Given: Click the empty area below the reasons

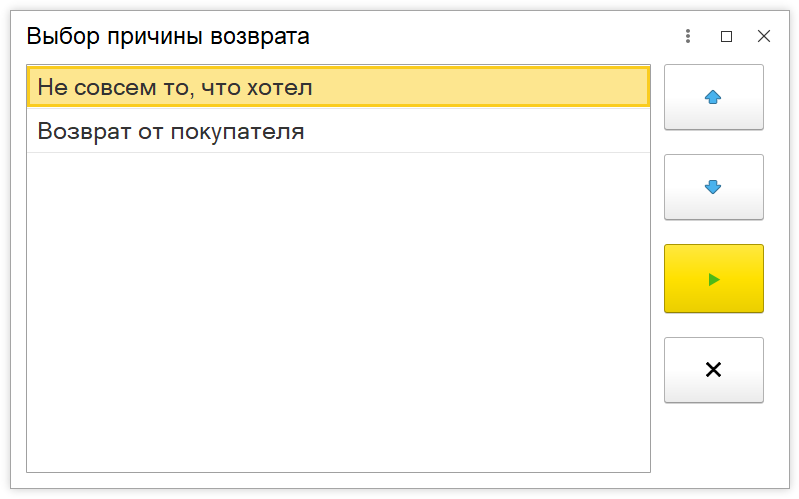Looking at the screenshot, I should (x=338, y=312).
